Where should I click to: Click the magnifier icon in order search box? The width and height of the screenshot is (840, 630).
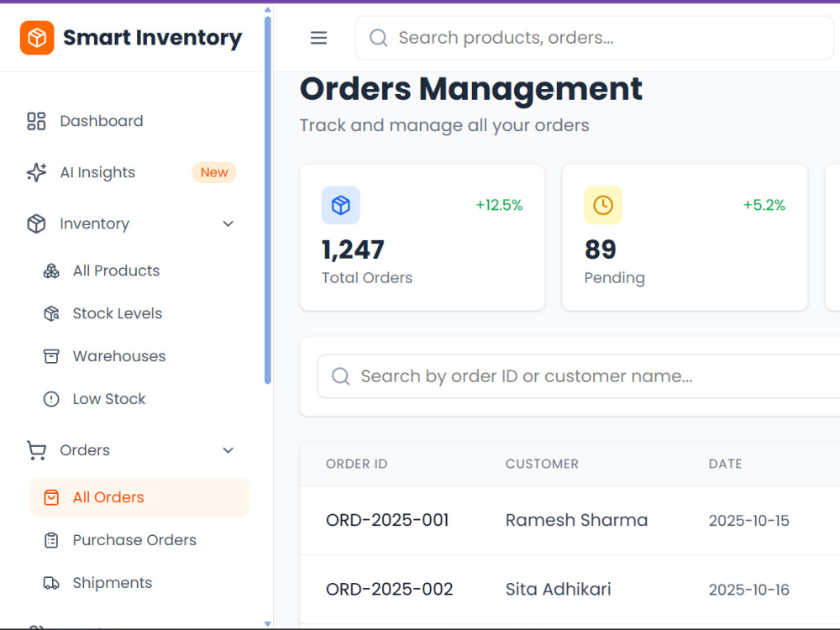click(x=341, y=376)
